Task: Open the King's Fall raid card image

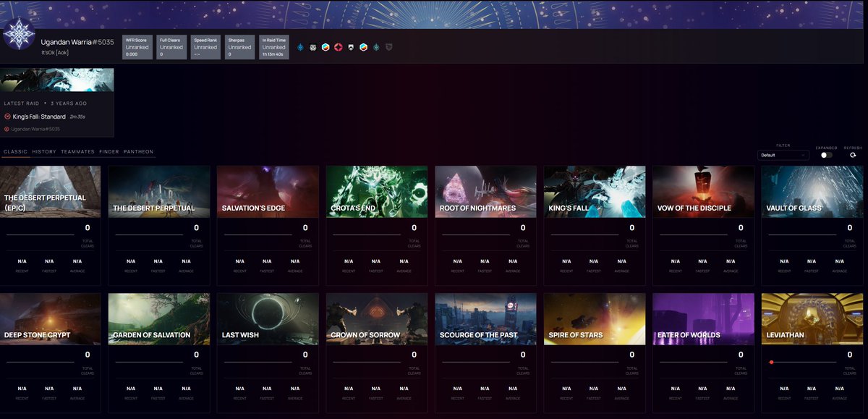Action: [595, 192]
